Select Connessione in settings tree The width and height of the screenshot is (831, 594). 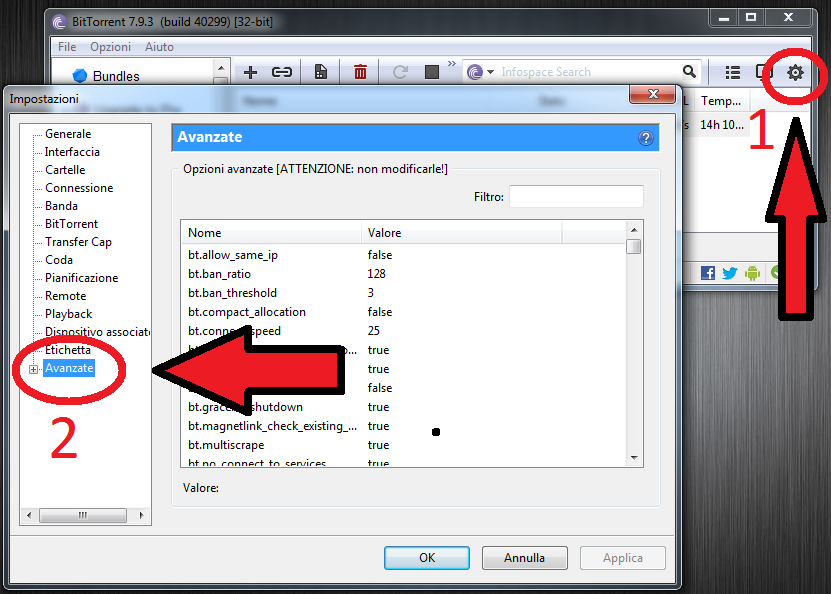click(79, 188)
